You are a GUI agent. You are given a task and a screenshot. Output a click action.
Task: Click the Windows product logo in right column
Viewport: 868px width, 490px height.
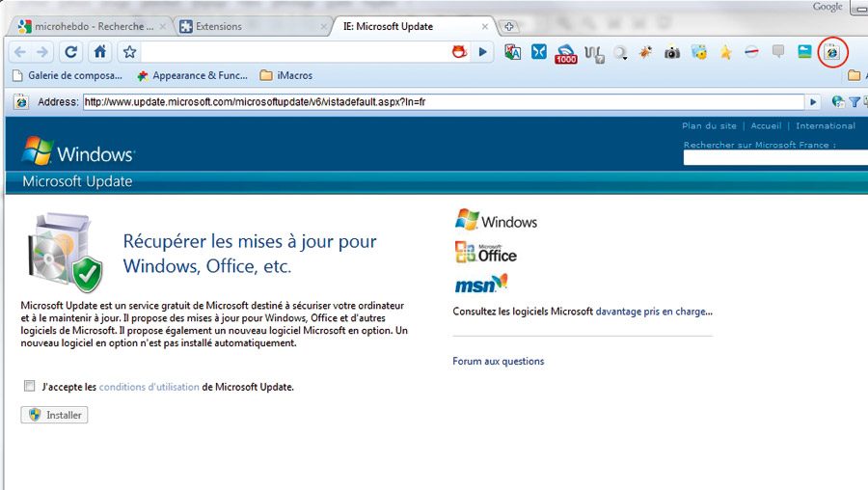click(x=496, y=220)
